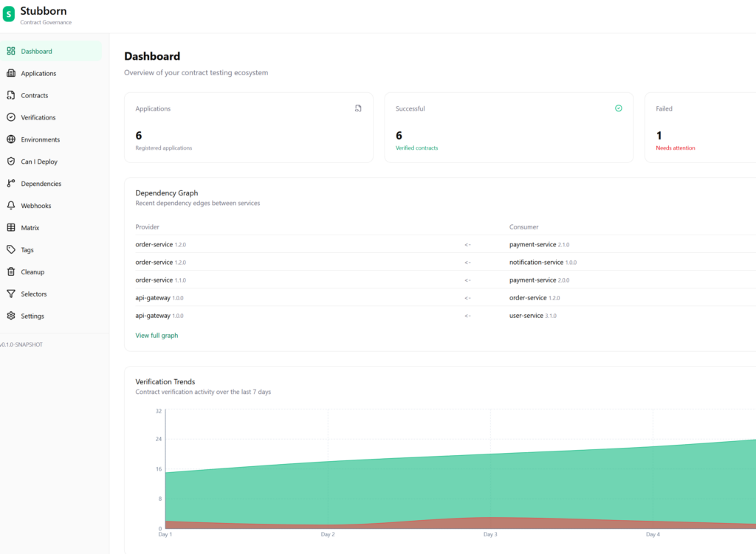The height and width of the screenshot is (554, 756).
Task: Click 'payment-service' version 2.0.0 consumer cell
Action: coord(539,280)
